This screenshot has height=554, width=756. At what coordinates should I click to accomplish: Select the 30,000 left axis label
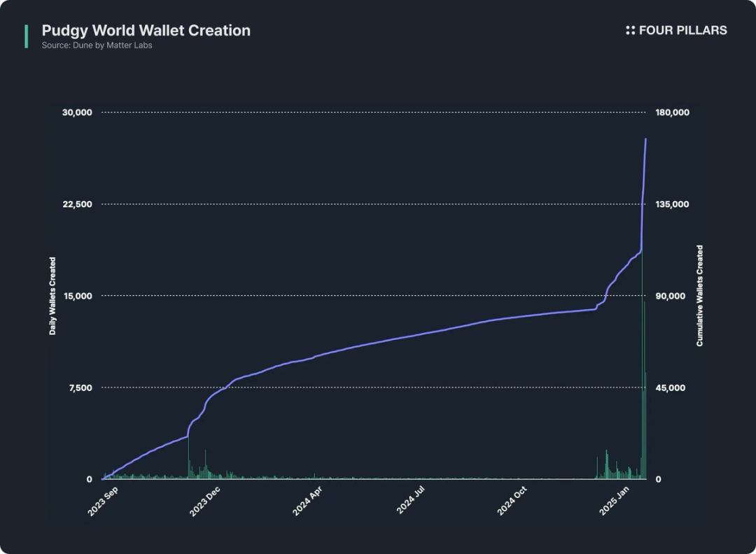pos(77,112)
